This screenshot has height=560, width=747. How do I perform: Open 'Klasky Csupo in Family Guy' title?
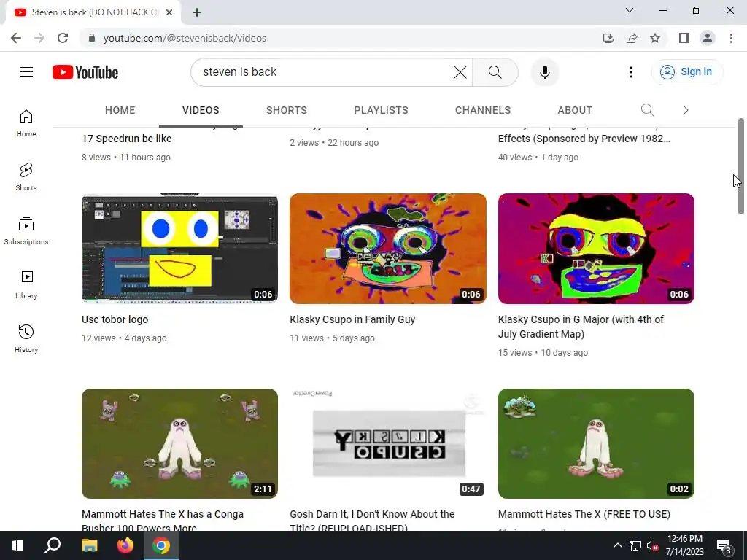352,319
